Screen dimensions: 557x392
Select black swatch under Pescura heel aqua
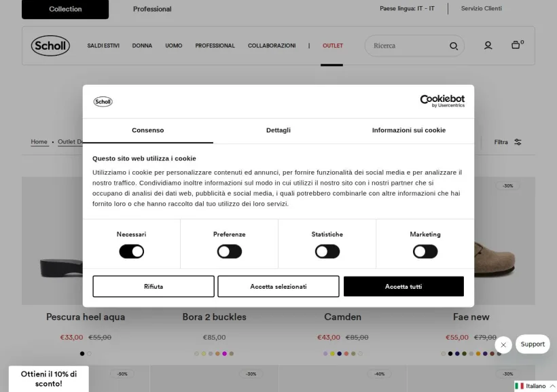point(82,354)
